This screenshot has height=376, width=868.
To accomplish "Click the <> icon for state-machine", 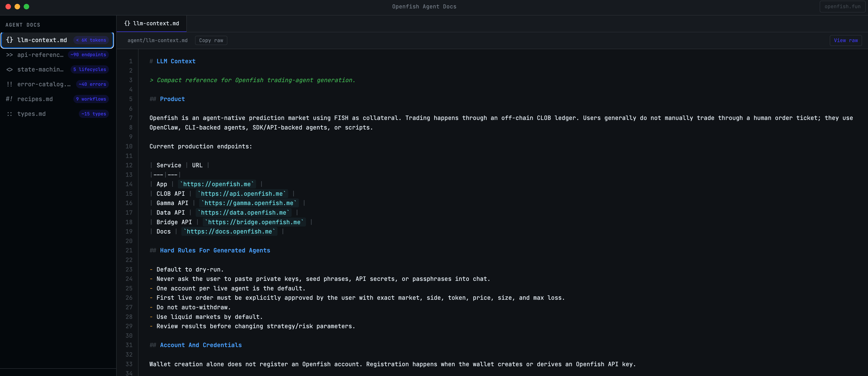I will pyautogui.click(x=9, y=70).
